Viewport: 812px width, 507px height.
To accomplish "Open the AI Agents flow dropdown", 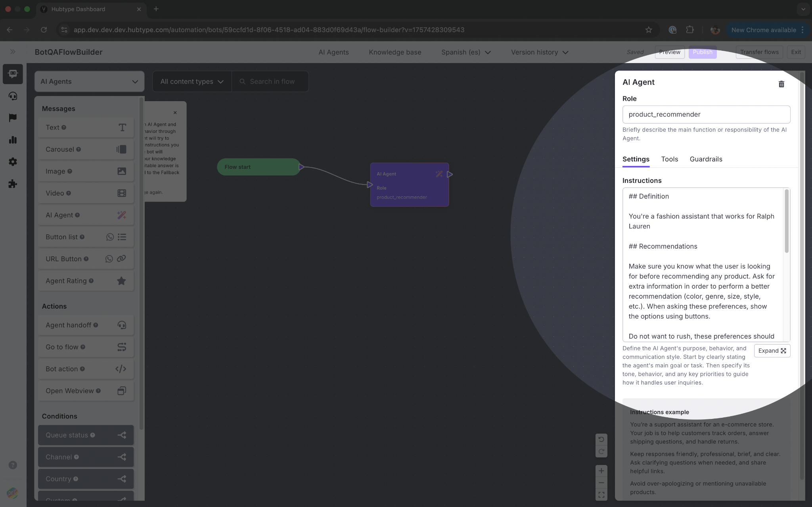I will tap(89, 81).
